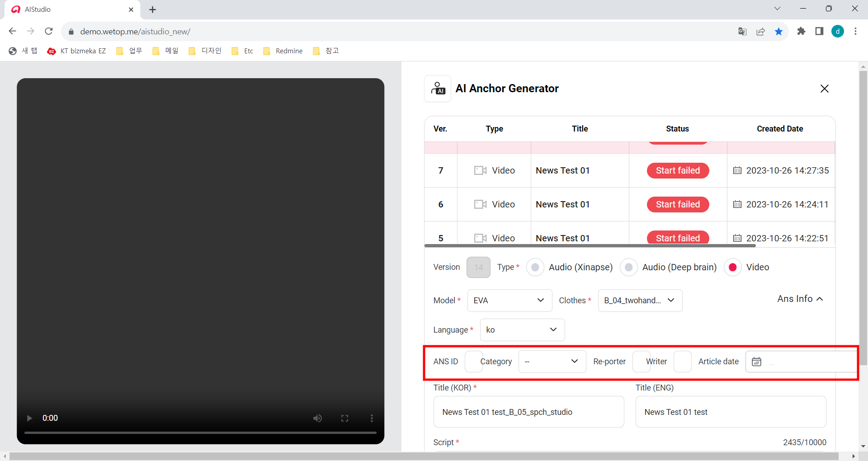Image resolution: width=868 pixels, height=461 pixels.
Task: Close the AI Anchor Generator panel
Action: (x=824, y=89)
